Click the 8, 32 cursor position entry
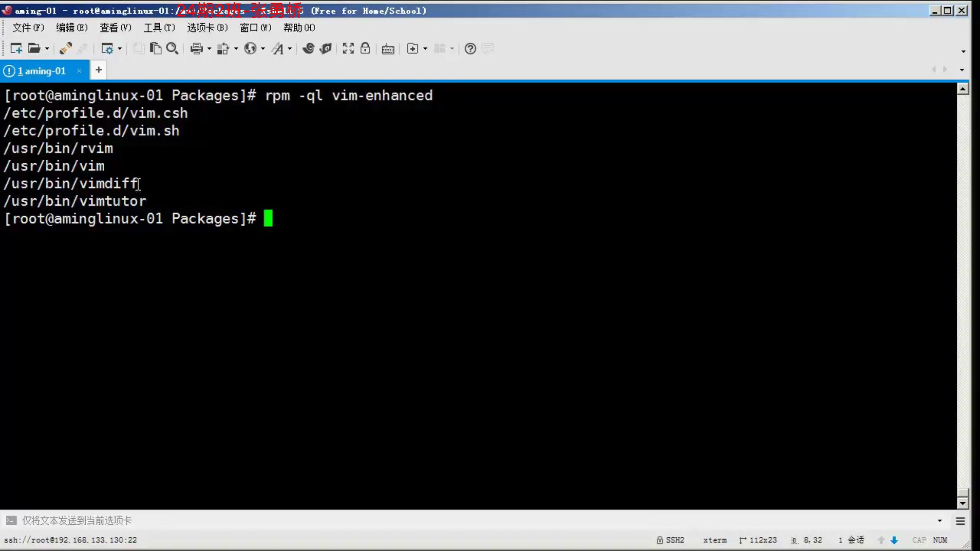This screenshot has width=980, height=551. click(807, 540)
